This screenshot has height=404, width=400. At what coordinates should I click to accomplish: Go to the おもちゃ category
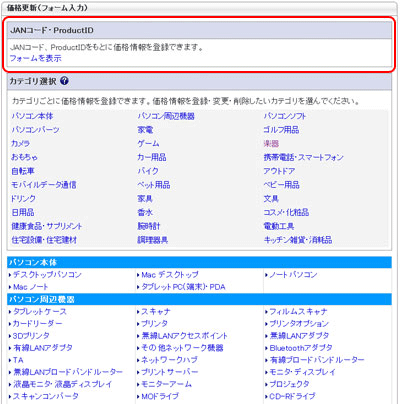tap(25, 157)
